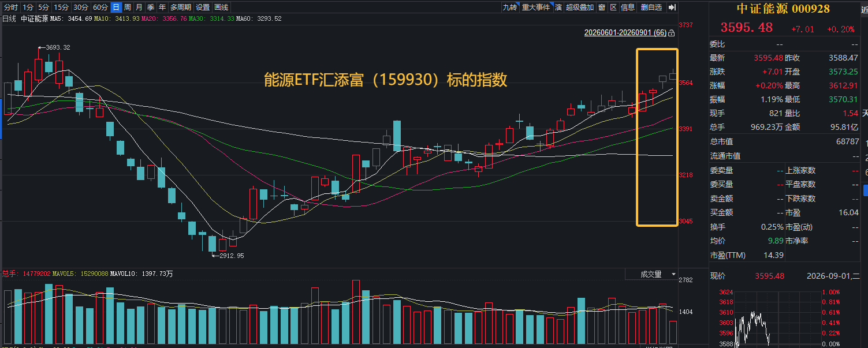This screenshot has height=348, width=868.
Task: Open the 九转 indicator menu
Action: click(x=509, y=8)
